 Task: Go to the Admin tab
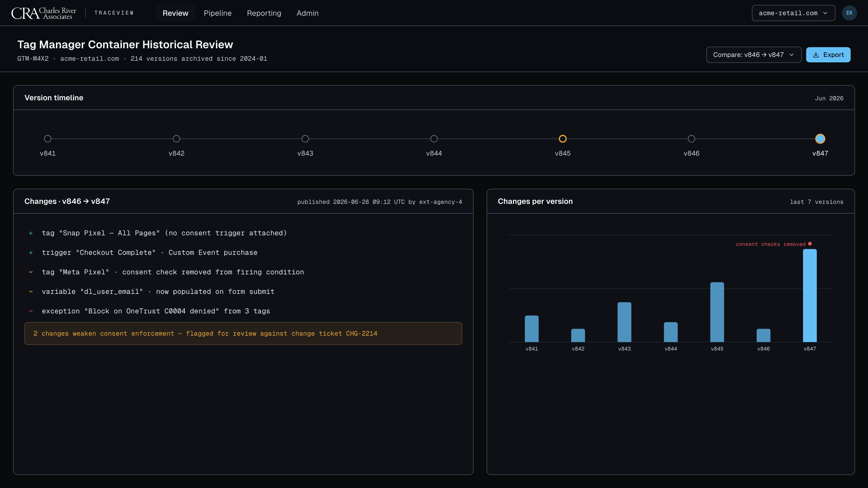point(307,13)
